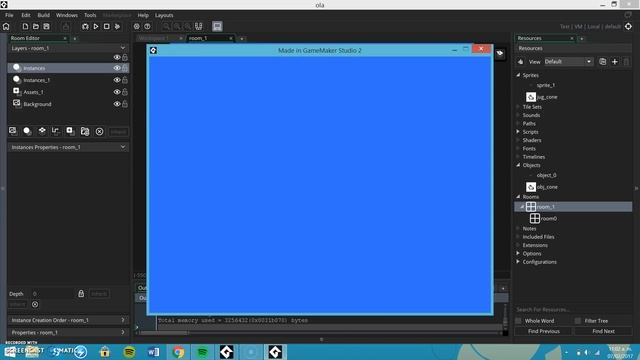
Task: Hide the Assets_1 layer
Action: [117, 92]
